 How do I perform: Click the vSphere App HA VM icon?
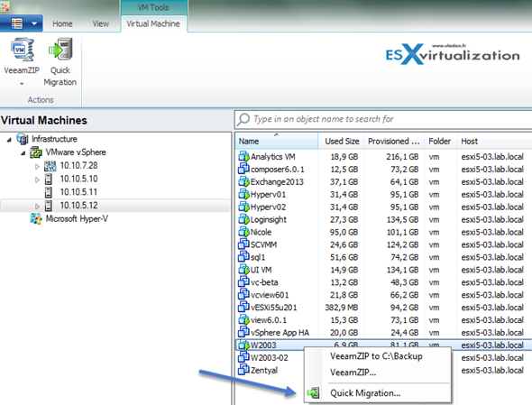(243, 332)
